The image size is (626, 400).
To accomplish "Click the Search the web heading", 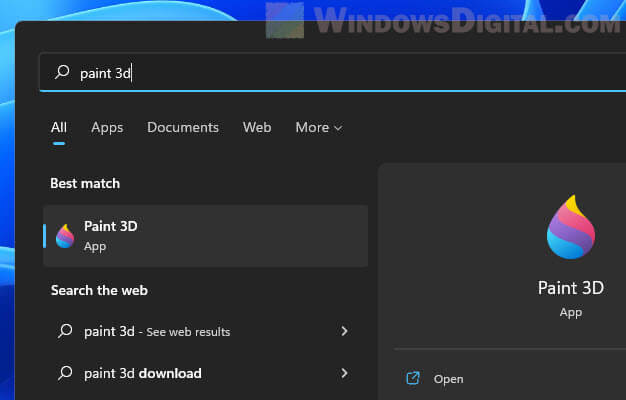I will tap(99, 290).
